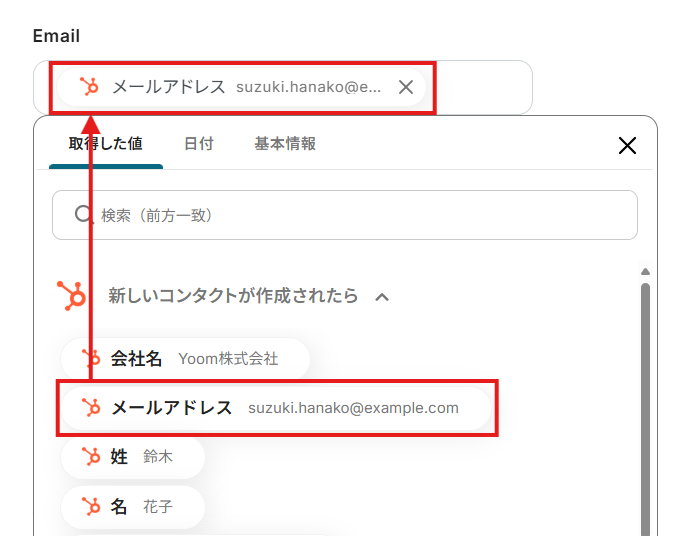
Task: Click the 検索 search input field
Action: [x=360, y=215]
